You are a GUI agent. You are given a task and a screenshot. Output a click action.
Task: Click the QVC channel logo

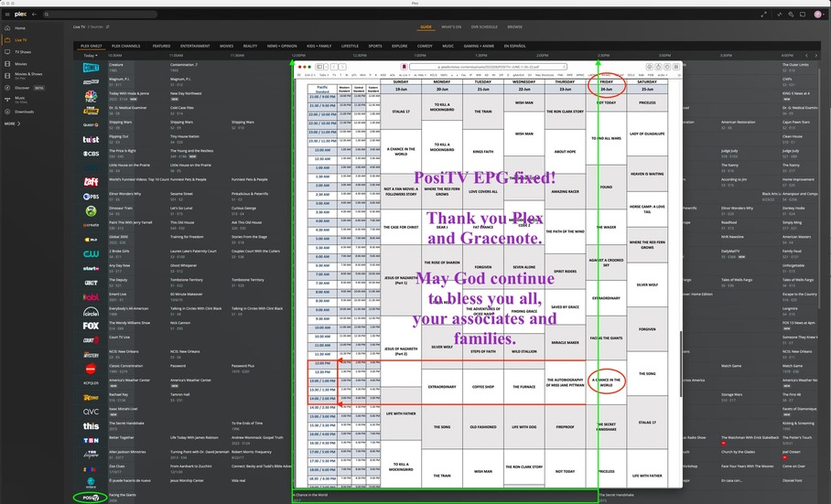point(91,412)
